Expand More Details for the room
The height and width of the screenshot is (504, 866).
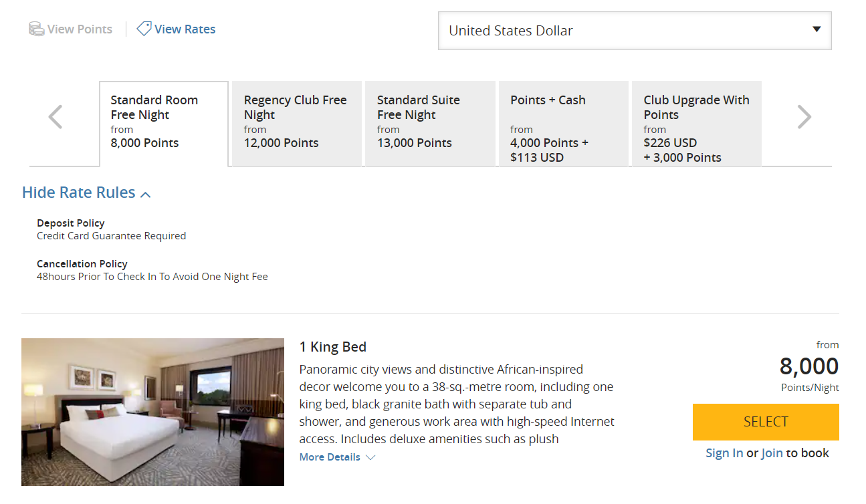(x=330, y=457)
